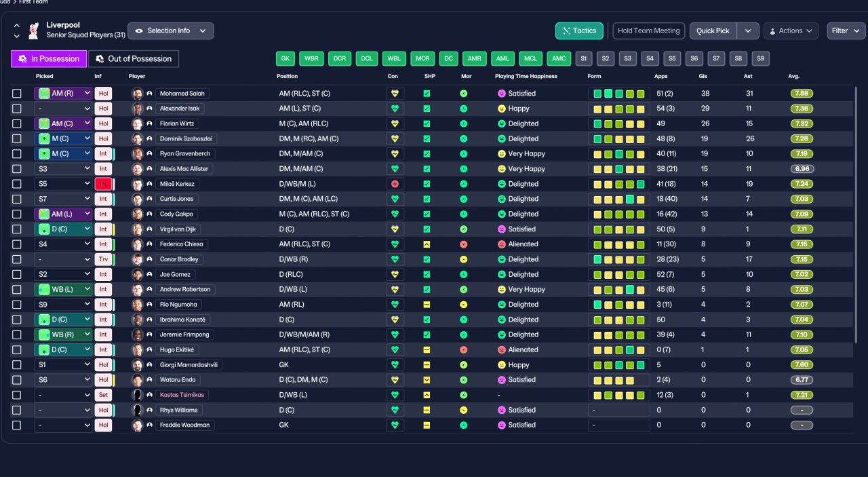Click Hugo Ekitiké's Alienated face icon
The width and height of the screenshot is (868, 477).
pos(502,349)
